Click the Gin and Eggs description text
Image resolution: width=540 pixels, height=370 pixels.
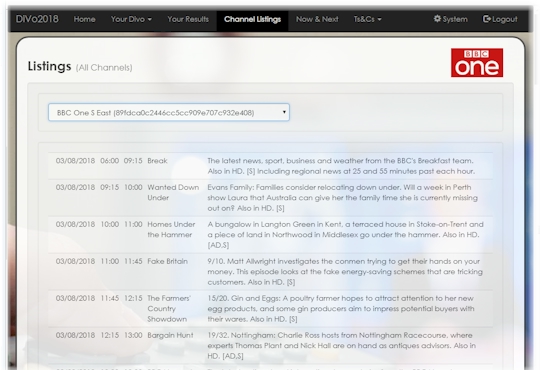[x=341, y=309]
